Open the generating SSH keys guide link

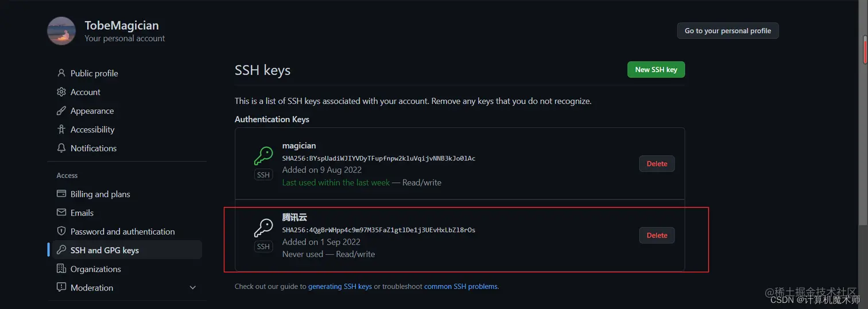[x=340, y=286]
